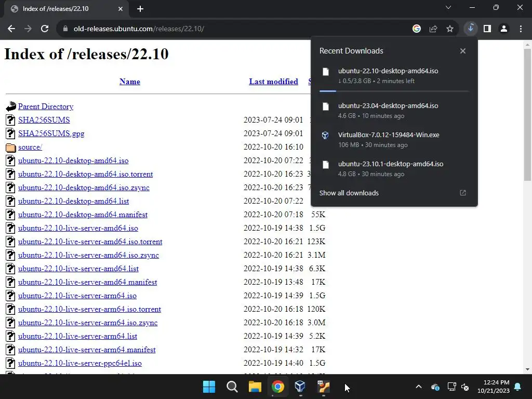The image size is (532, 399).
Task: Open ubuntu-22.10-desktop-amd64.list link
Action: pos(74,201)
